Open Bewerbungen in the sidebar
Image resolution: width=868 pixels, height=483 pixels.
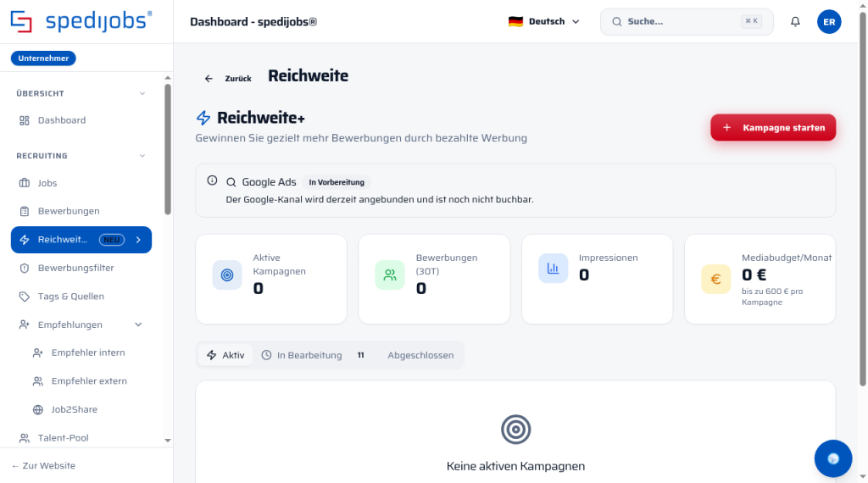coord(81,211)
